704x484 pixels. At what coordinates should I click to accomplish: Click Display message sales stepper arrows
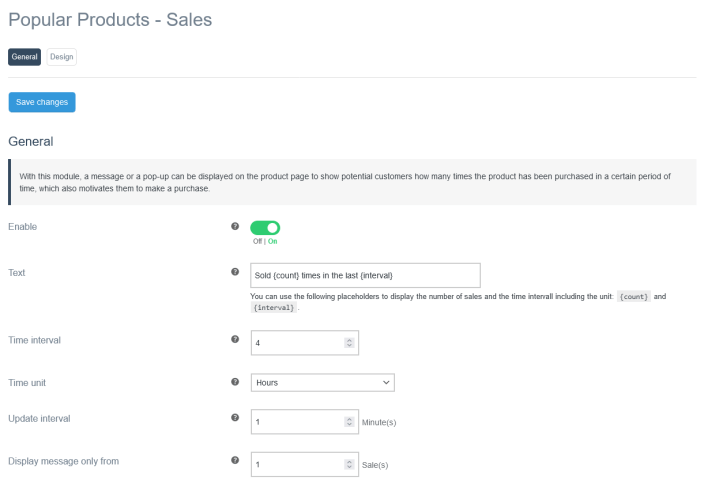coord(349,465)
